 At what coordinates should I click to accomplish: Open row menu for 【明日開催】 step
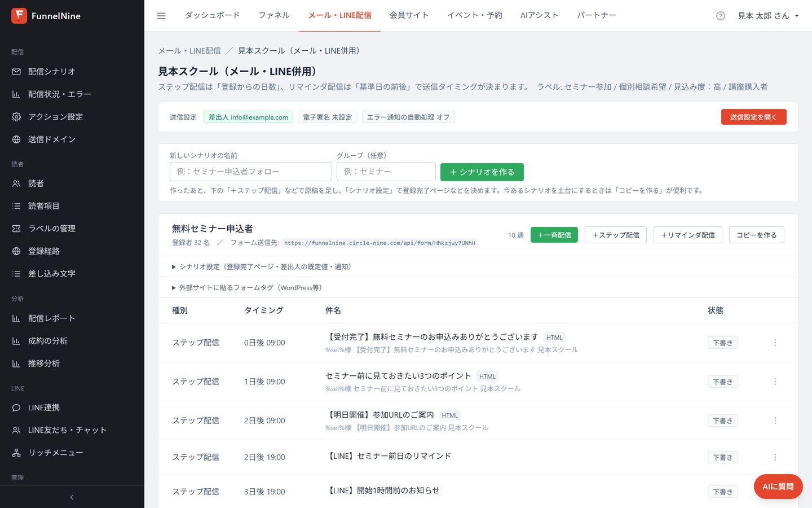[775, 421]
